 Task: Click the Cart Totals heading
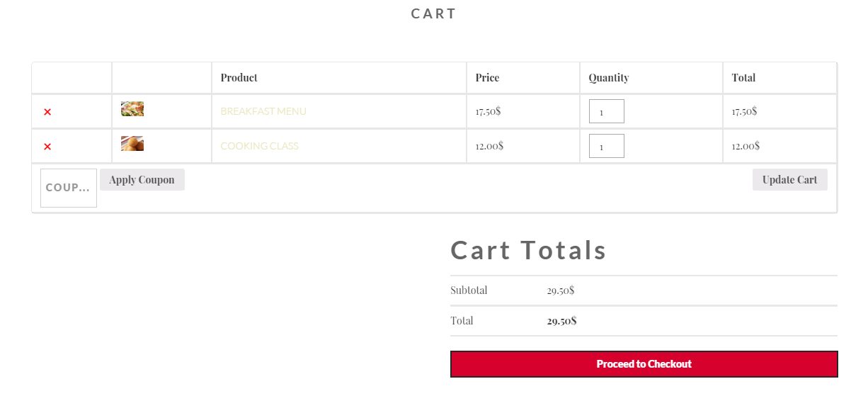coord(529,251)
